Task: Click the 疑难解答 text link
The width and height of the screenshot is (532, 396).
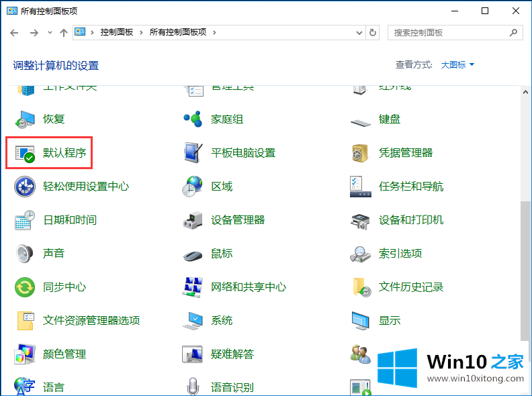Action: (232, 354)
